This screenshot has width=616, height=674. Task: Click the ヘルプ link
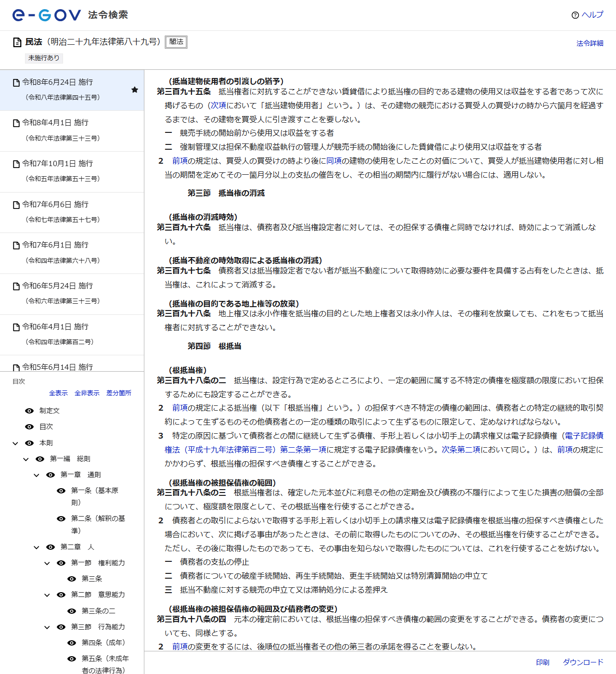592,15
